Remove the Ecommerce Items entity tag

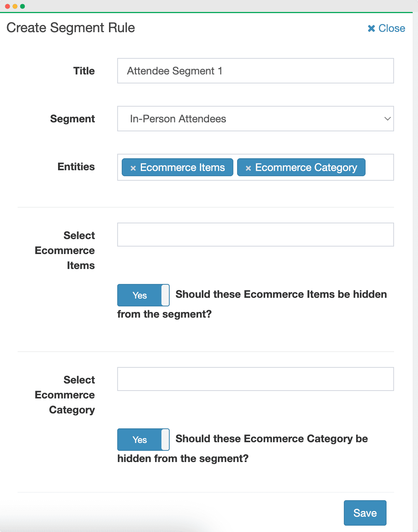pos(133,168)
